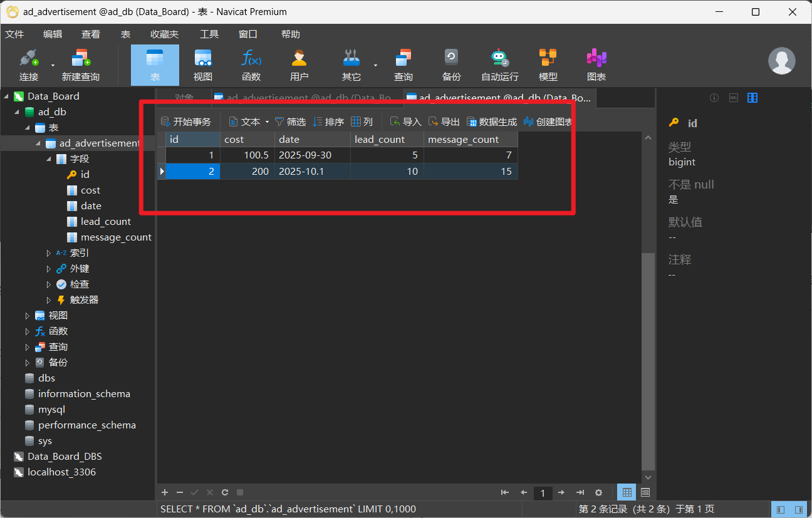Click the 筛选 filter tool
Image resolution: width=812 pixels, height=518 pixels.
tap(290, 122)
